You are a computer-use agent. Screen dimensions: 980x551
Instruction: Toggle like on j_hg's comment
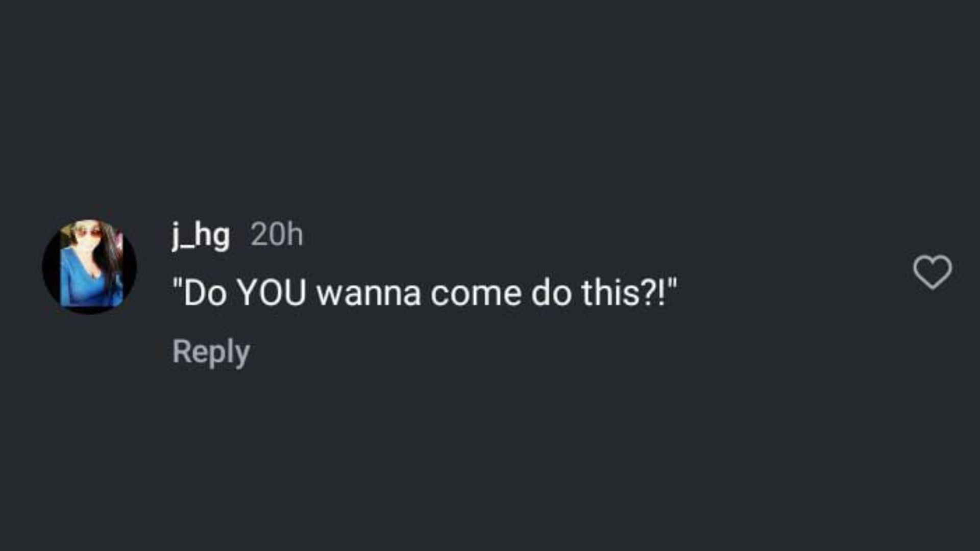pos(932,272)
